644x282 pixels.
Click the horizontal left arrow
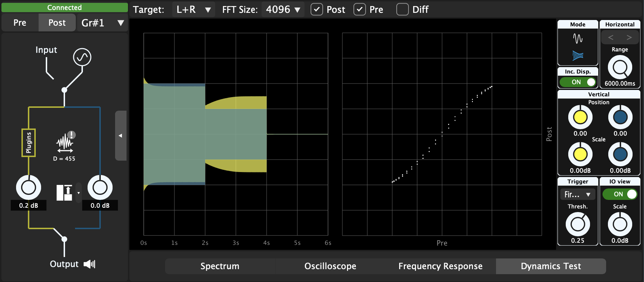tap(611, 37)
